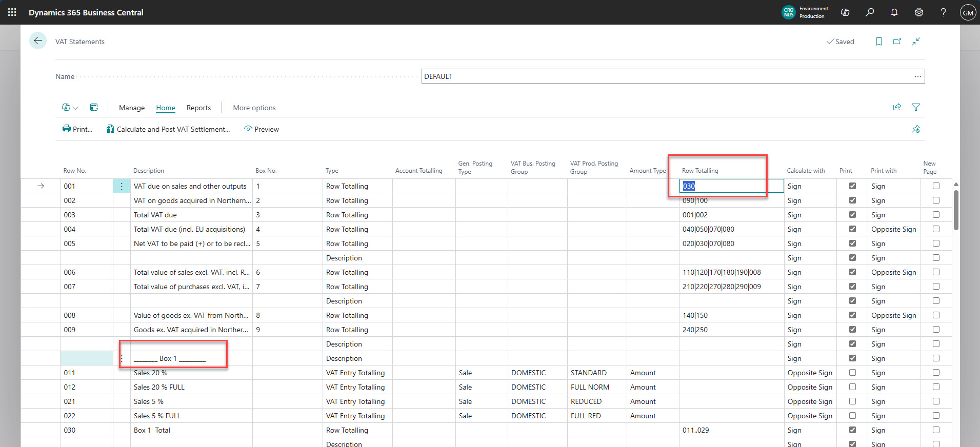Click Print... action

pyautogui.click(x=77, y=129)
